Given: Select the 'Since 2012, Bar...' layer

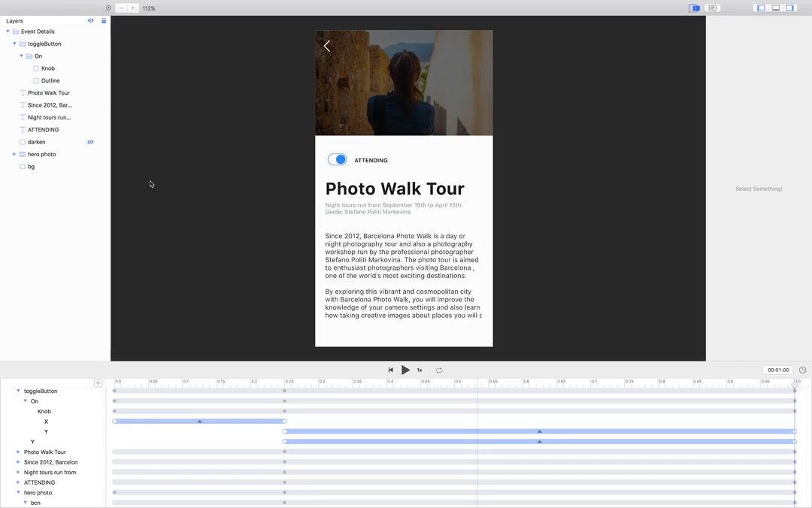Looking at the screenshot, I should point(50,105).
